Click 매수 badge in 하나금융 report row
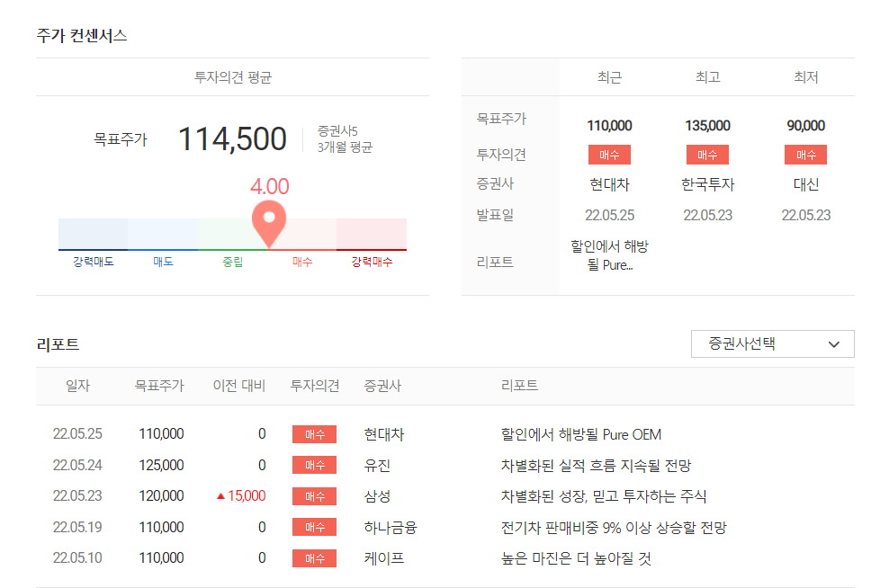871x588 pixels. (314, 527)
